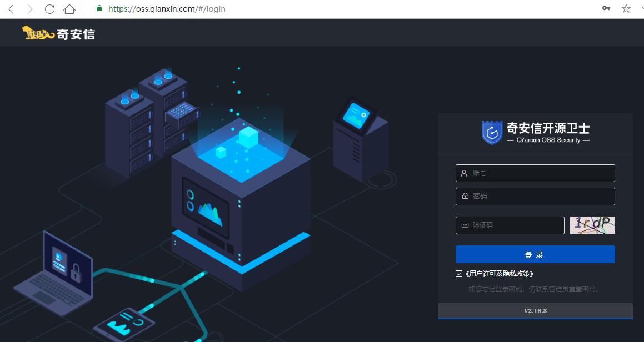Screen dimensions: 644x342
Task: Uncheck the user agreement checkbox
Action: click(459, 274)
